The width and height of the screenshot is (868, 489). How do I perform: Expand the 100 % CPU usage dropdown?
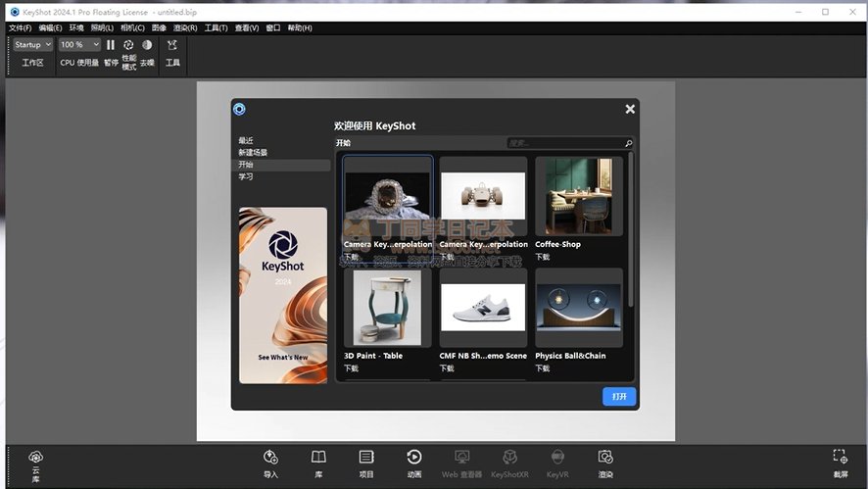(79, 45)
